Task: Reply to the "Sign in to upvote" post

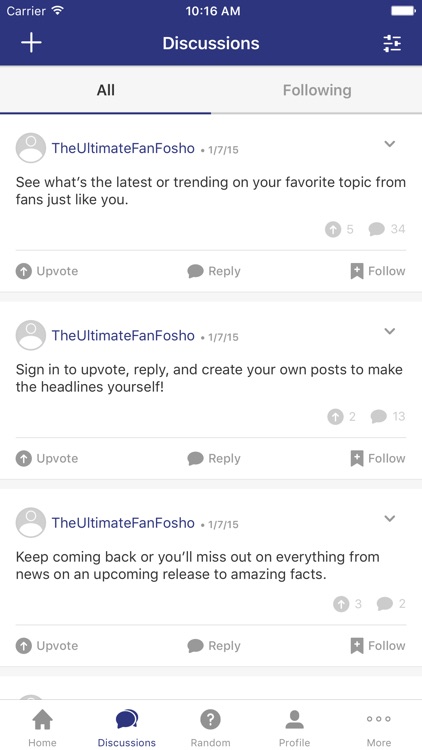Action: point(214,459)
